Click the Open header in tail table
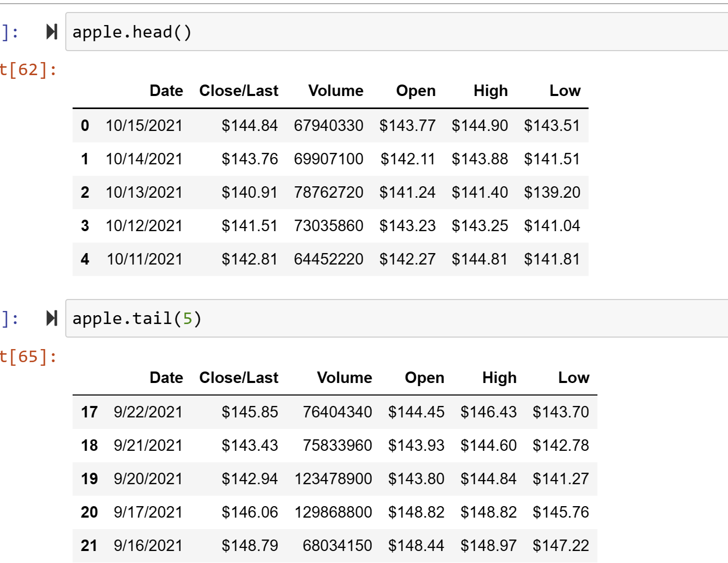The height and width of the screenshot is (563, 728). click(x=425, y=378)
